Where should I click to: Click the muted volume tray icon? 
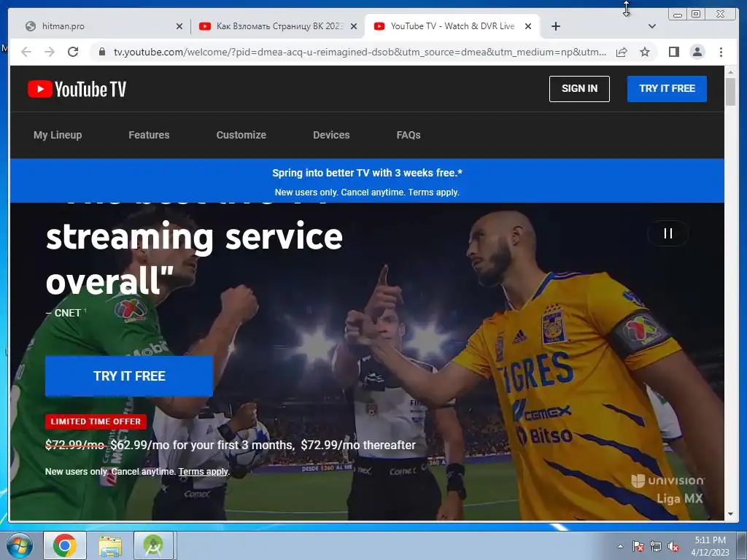point(673,546)
